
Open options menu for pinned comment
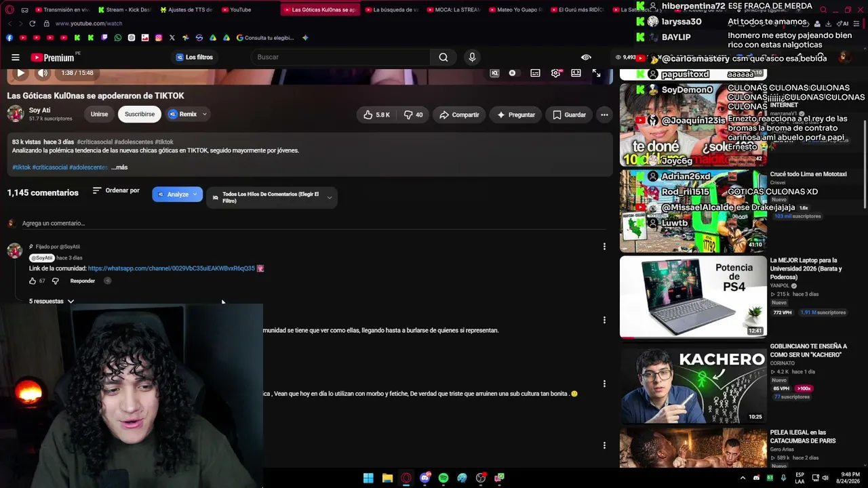(604, 247)
